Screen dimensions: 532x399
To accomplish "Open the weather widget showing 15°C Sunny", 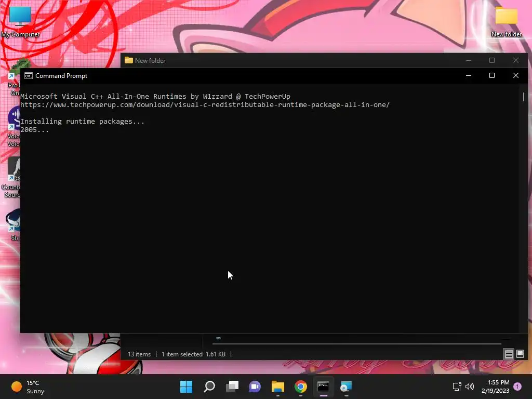I will 28,387.
